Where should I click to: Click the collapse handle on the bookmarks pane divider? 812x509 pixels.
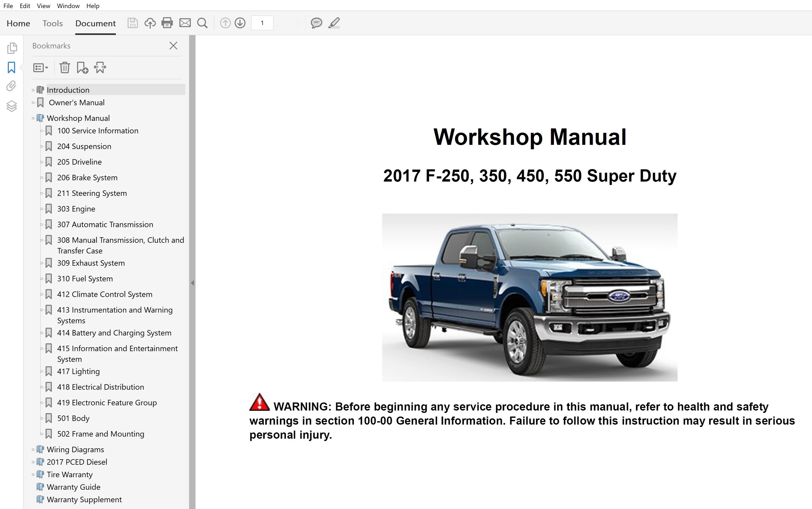pos(192,283)
